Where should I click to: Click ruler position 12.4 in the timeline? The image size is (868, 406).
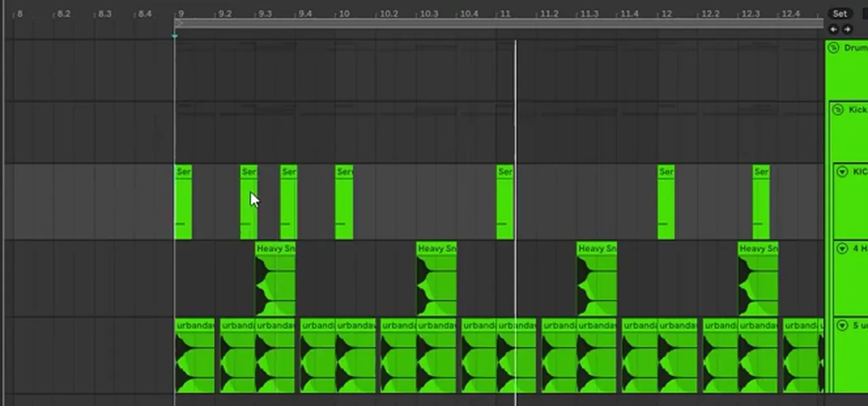tap(791, 14)
